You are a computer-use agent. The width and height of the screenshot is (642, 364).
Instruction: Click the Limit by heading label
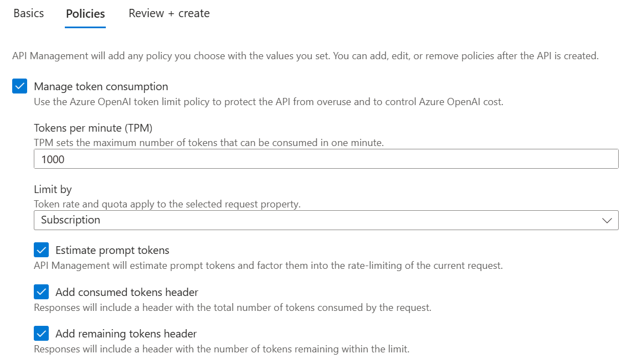[53, 189]
